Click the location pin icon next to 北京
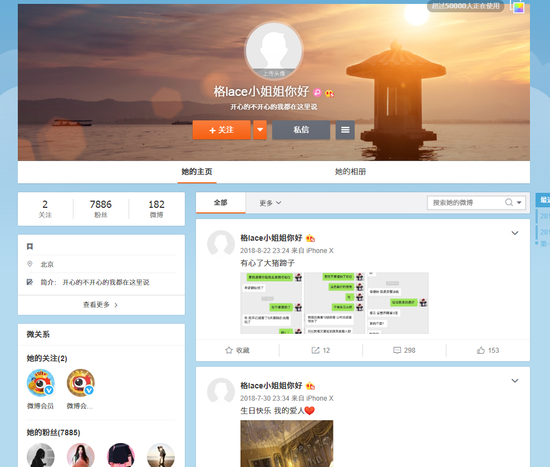The height and width of the screenshot is (467, 550). 30,264
